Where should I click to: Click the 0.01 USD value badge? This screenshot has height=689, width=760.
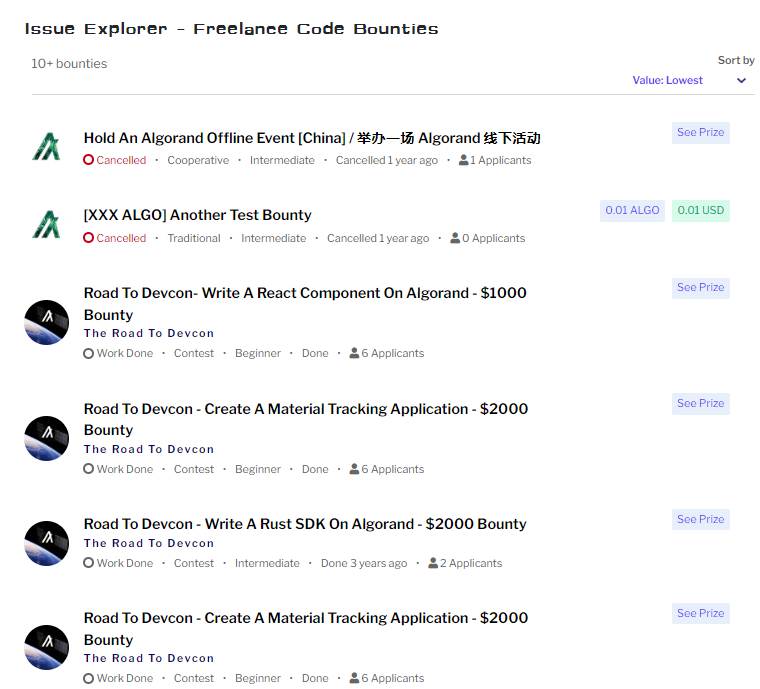pyautogui.click(x=700, y=210)
